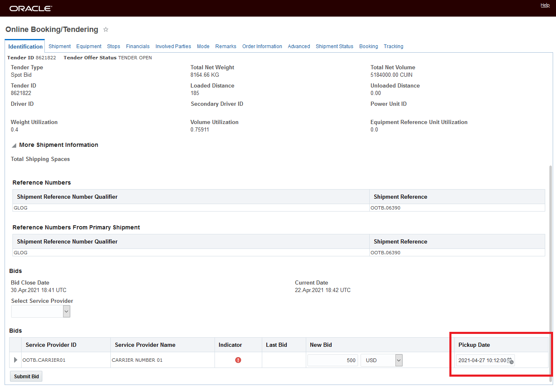Click the Total Shipping Spaces label
556x392 pixels.
40,159
